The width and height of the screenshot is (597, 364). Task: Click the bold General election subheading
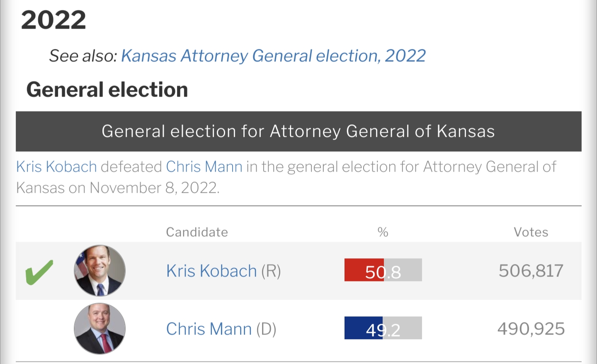pyautogui.click(x=107, y=90)
